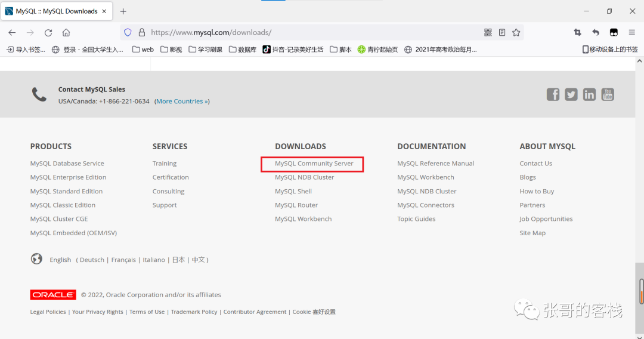This screenshot has height=339, width=644.
Task: Open Cookie 喜好设置 link
Action: click(314, 312)
